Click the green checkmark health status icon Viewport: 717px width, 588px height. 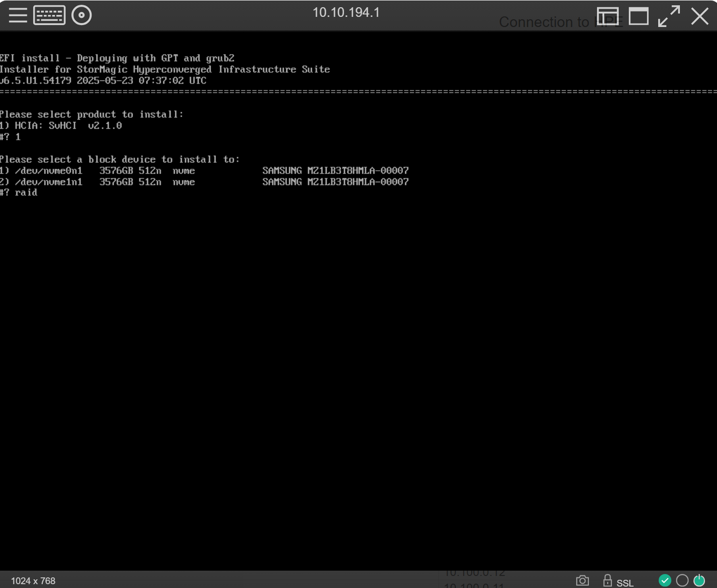[x=665, y=580]
